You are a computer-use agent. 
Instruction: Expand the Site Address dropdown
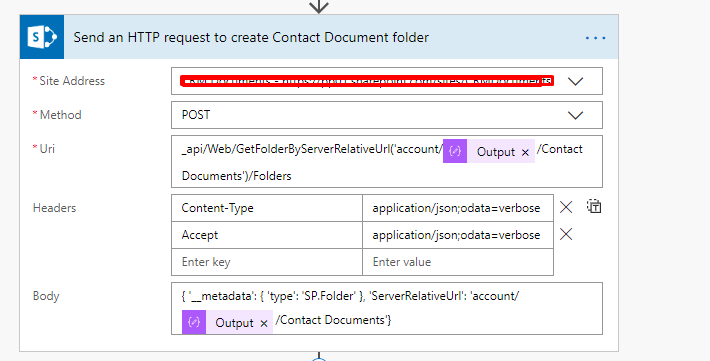coord(576,82)
